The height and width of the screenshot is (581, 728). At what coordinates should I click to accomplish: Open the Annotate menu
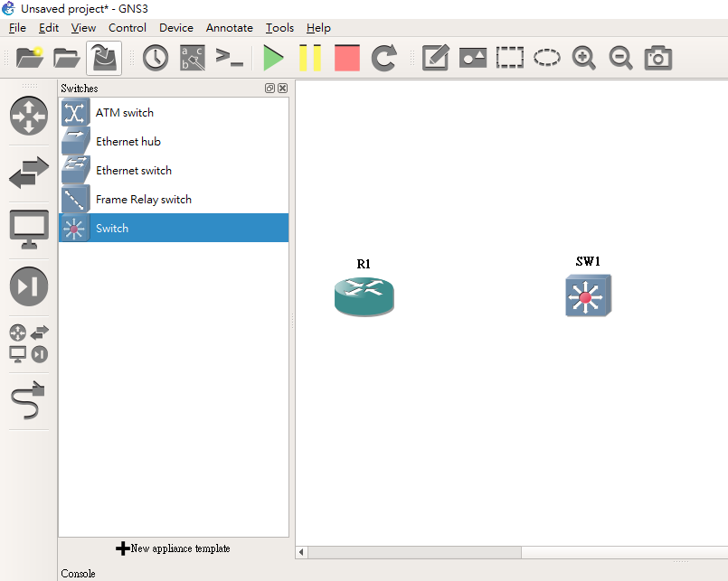230,28
